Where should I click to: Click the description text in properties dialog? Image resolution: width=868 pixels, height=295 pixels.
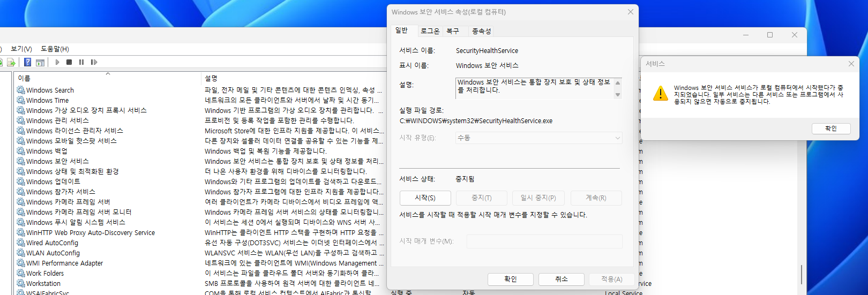533,86
